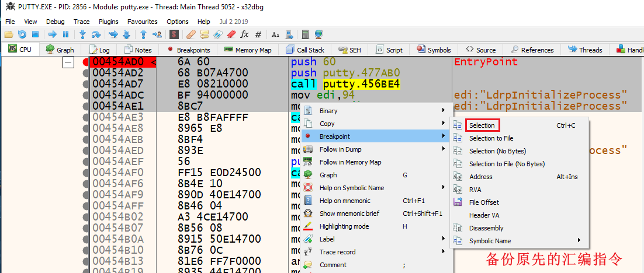Screen dimensions: 644x273
Task: Choose Selection to File
Action: click(519, 139)
